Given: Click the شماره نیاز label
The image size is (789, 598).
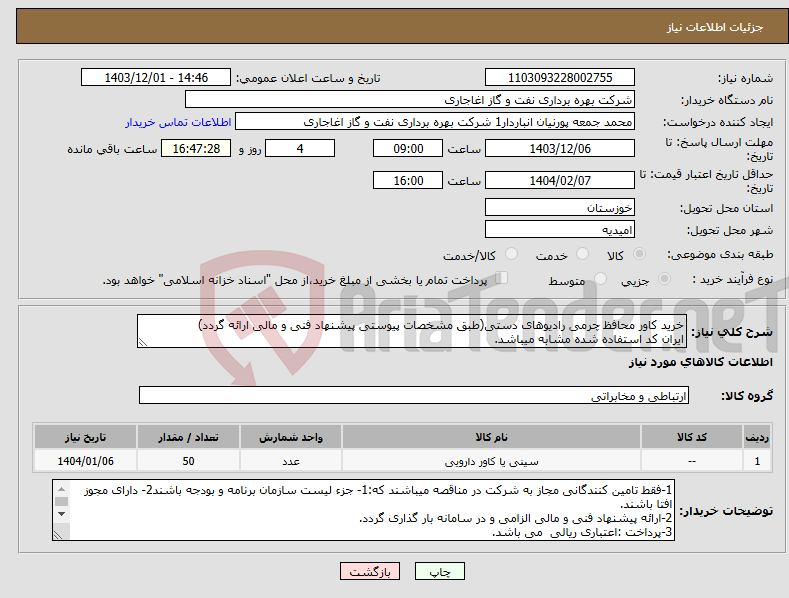Looking at the screenshot, I should [745, 79].
